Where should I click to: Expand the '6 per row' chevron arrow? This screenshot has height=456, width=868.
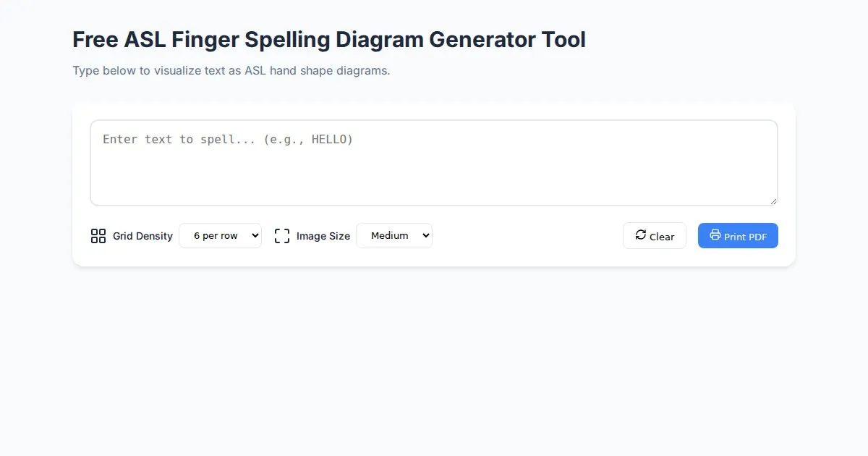tap(254, 236)
